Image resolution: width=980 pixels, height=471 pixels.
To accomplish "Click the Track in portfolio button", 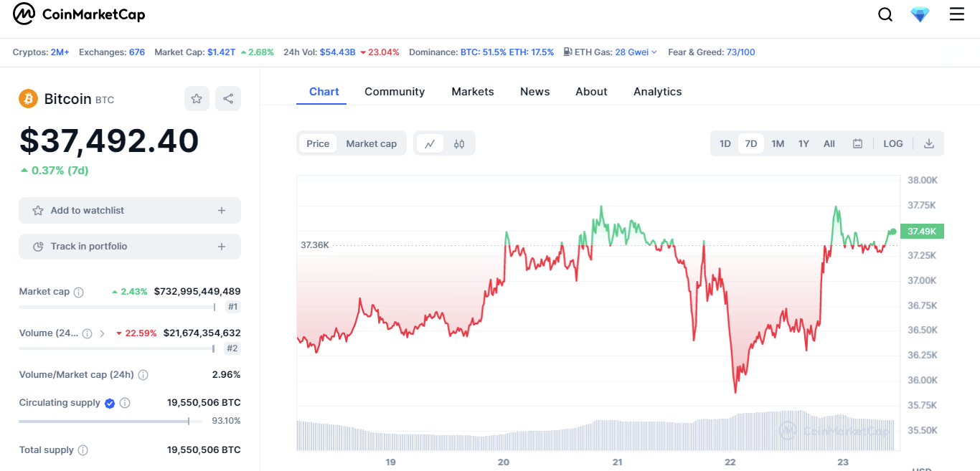I will click(130, 247).
